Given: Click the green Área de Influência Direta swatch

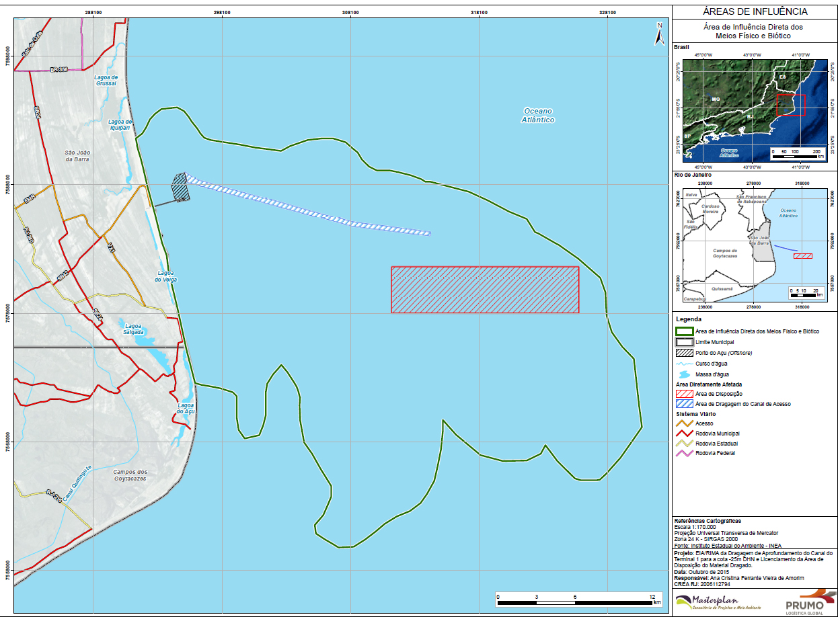Looking at the screenshot, I should coord(684,331).
